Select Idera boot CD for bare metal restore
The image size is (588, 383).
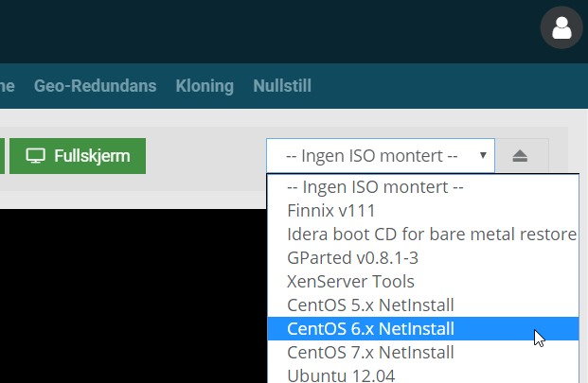(423, 234)
